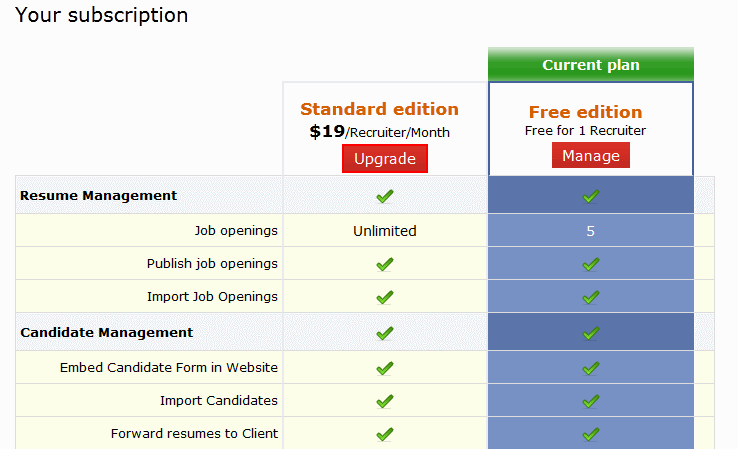This screenshot has height=449, width=738.
Task: Click the Unlimited value for Job openings
Action: (385, 231)
